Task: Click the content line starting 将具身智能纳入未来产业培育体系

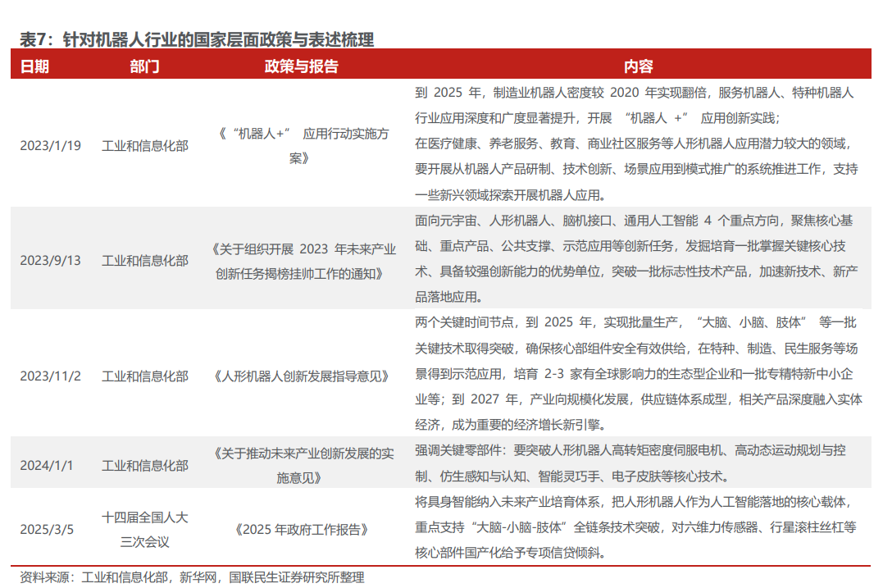Action: click(x=634, y=501)
